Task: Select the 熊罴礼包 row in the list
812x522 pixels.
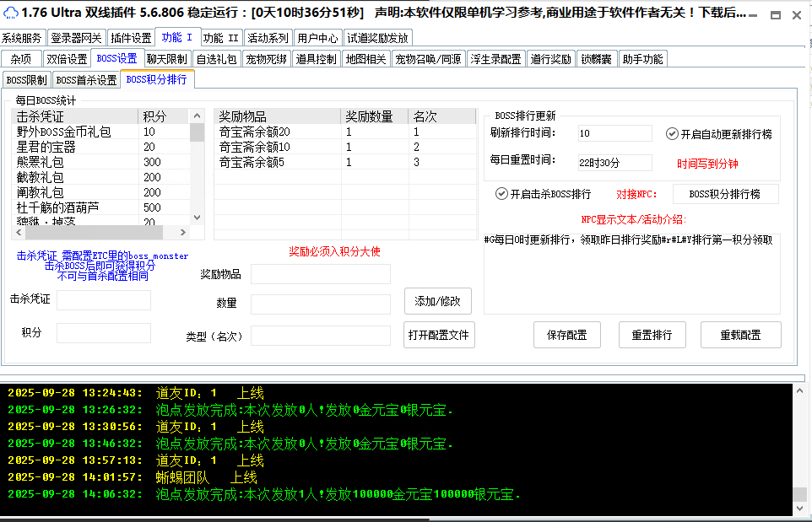Action: tap(76, 162)
